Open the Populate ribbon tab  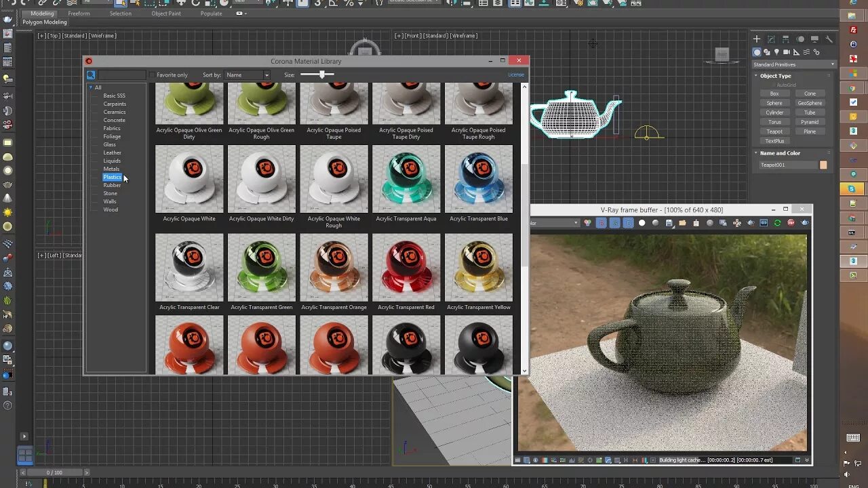(x=211, y=14)
